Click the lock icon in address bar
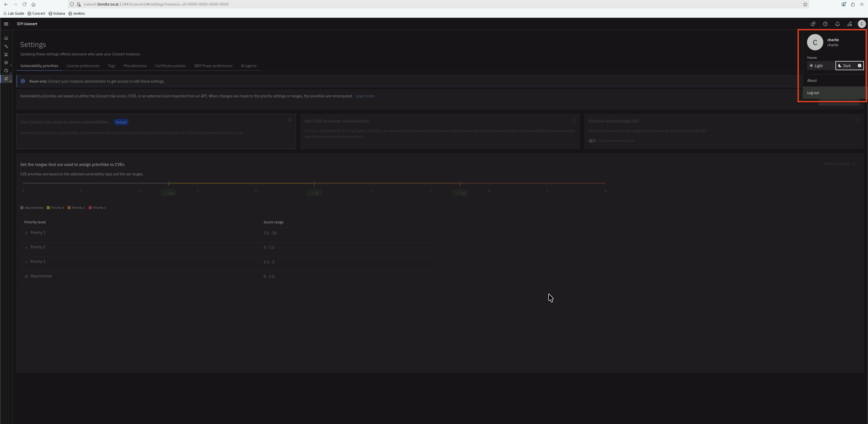Image resolution: width=868 pixels, height=424 pixels. click(79, 4)
